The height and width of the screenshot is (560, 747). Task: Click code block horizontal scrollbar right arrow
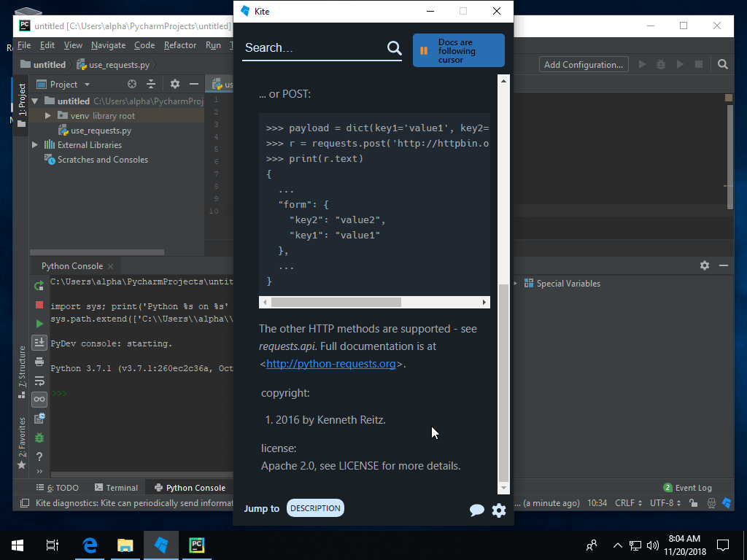click(484, 303)
